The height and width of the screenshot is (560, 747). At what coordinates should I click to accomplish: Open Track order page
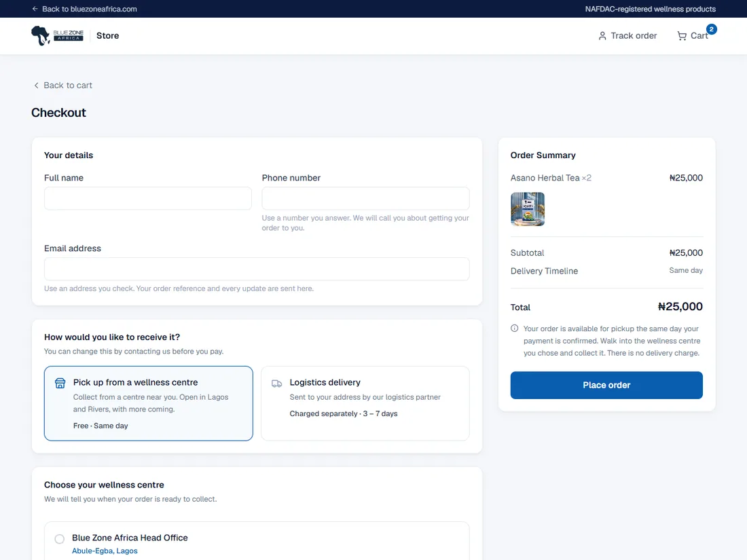[x=627, y=36]
